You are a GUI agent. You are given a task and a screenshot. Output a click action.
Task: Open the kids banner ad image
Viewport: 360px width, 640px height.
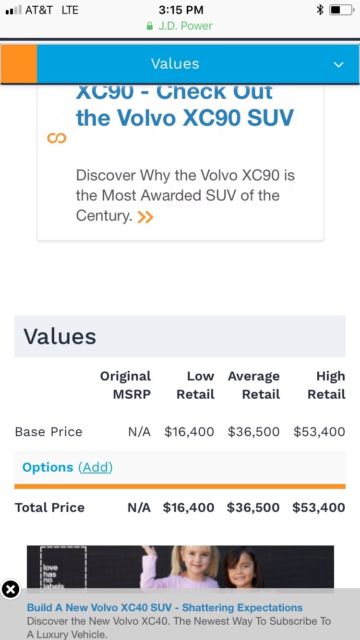(180, 567)
